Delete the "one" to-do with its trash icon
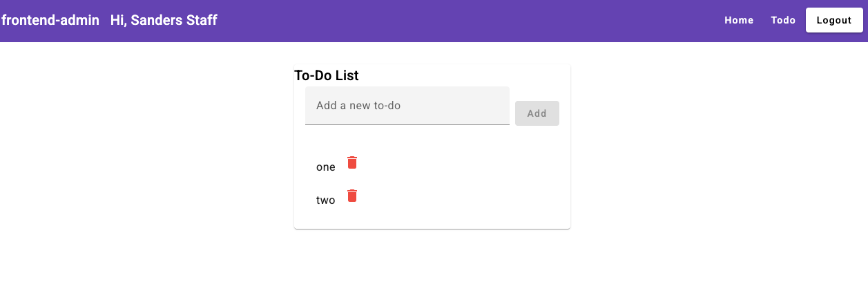The image size is (868, 291). pos(352,162)
